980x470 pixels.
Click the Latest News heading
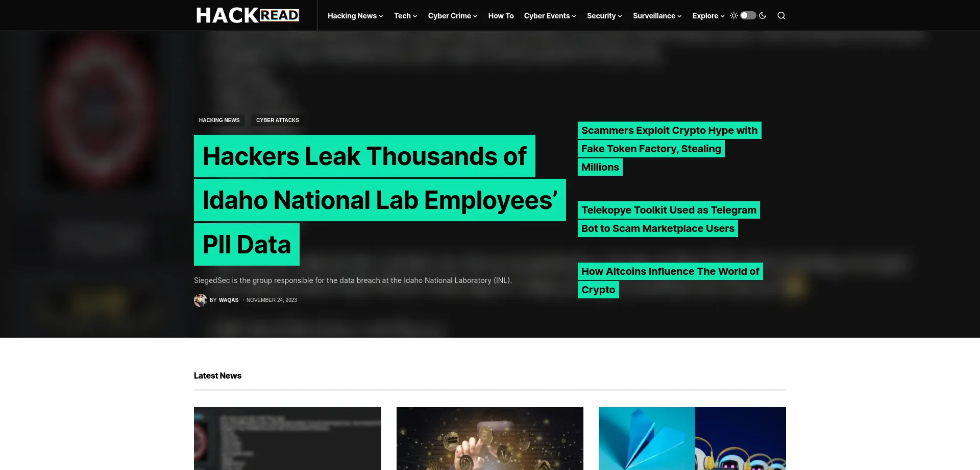click(217, 375)
